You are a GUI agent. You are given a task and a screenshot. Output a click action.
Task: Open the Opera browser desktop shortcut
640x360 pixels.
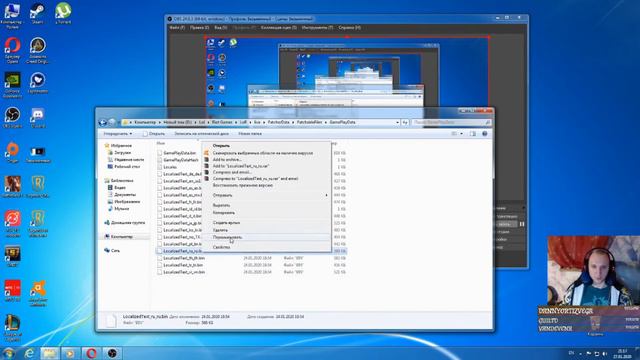(x=13, y=50)
